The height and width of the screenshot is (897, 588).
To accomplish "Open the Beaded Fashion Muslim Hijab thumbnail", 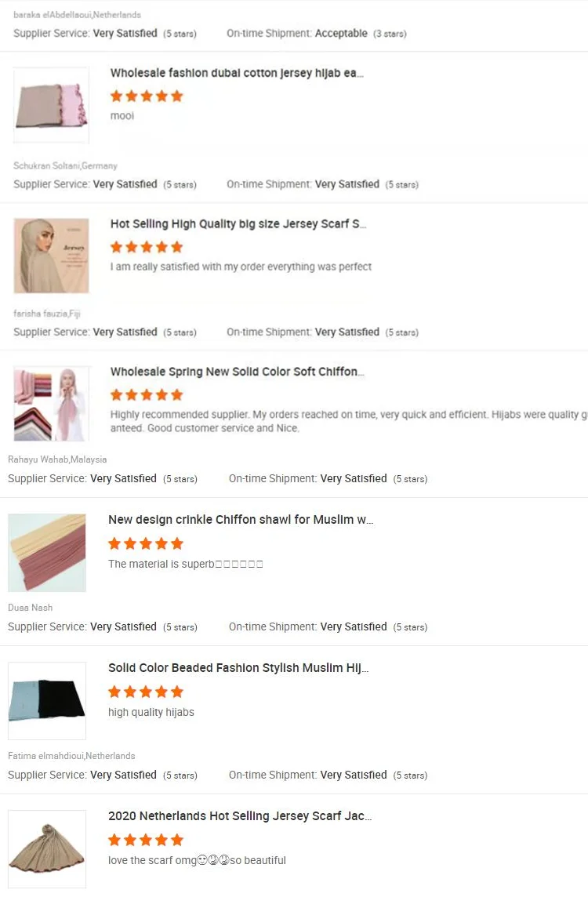I will pos(47,700).
